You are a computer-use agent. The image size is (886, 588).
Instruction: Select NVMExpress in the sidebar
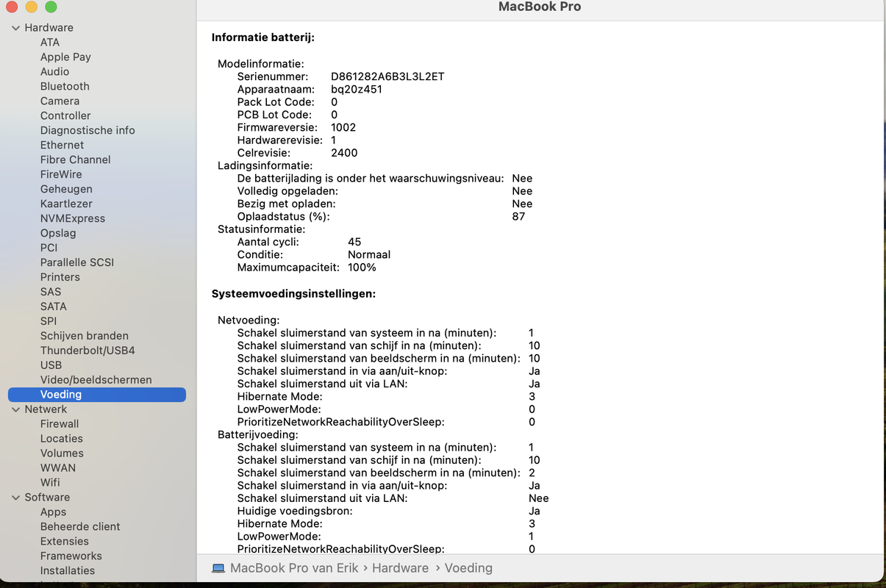pos(73,218)
